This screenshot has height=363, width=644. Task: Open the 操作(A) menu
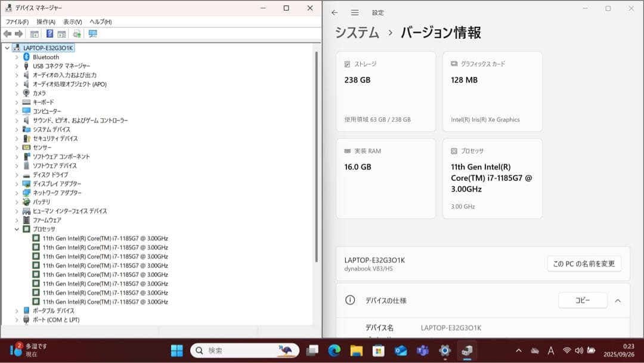(45, 21)
